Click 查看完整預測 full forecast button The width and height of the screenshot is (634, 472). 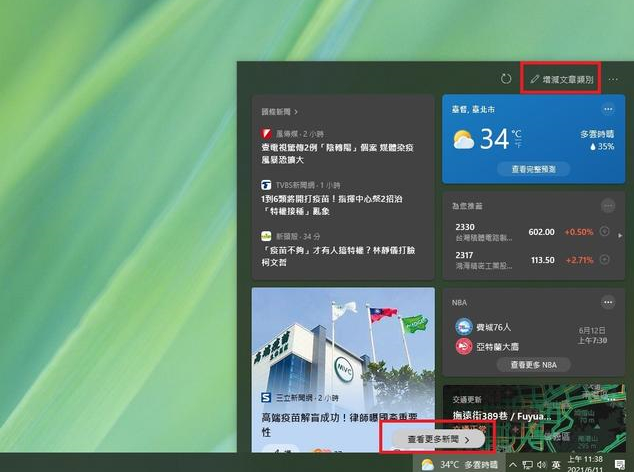pyautogui.click(x=534, y=169)
